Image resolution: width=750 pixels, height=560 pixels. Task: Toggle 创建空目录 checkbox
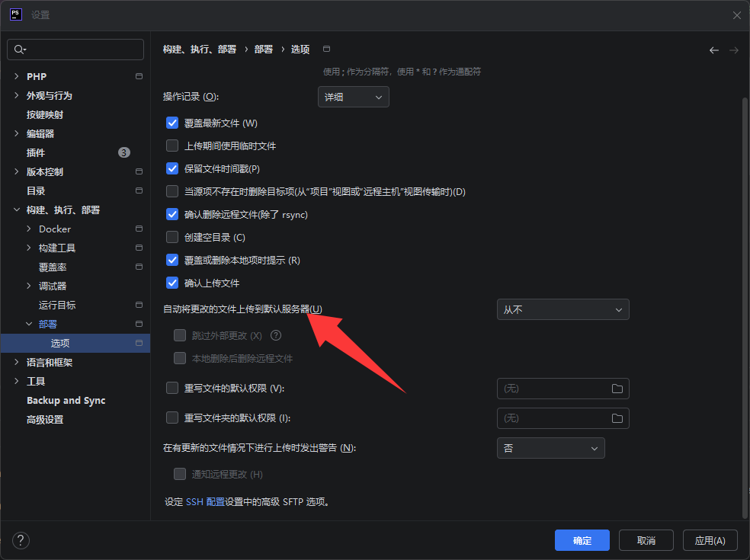[x=172, y=237]
